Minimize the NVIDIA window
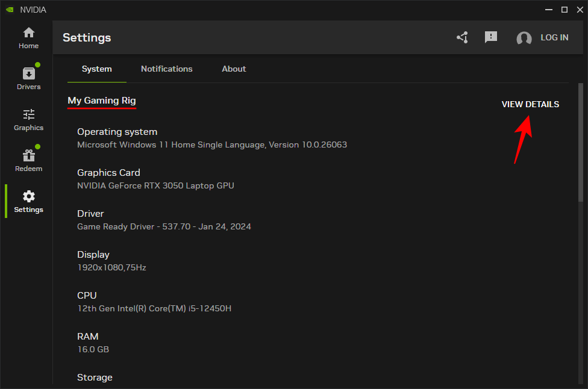 549,10
